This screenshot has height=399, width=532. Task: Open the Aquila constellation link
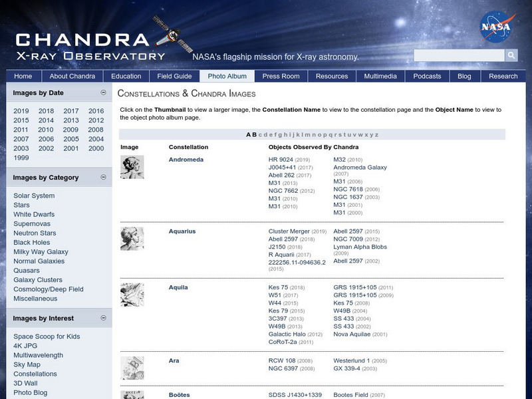(178, 287)
